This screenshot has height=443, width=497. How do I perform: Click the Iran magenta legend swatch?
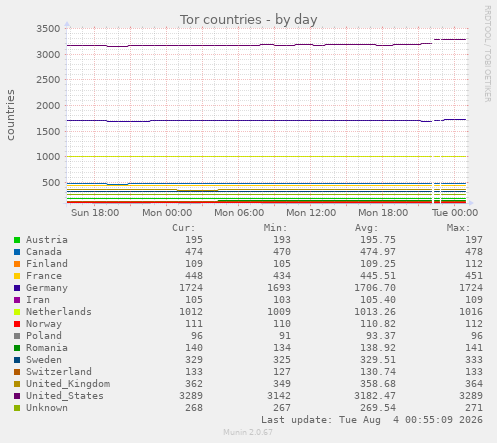[17, 300]
